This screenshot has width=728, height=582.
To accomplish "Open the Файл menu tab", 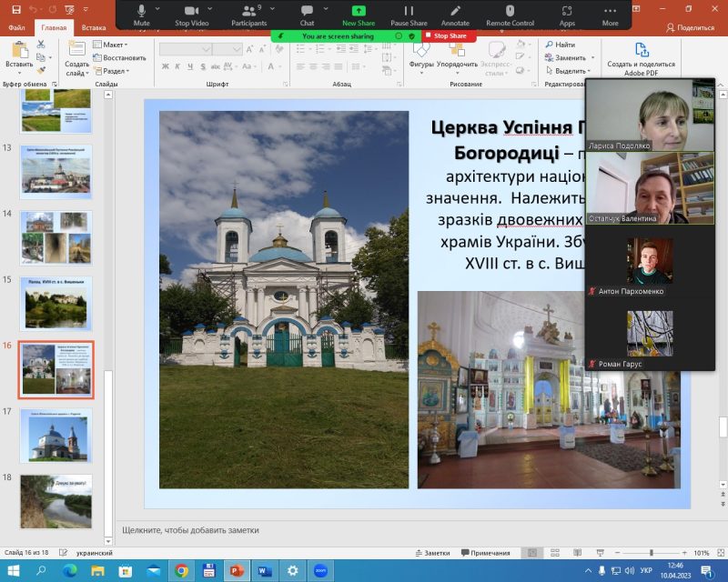I will pos(16,27).
